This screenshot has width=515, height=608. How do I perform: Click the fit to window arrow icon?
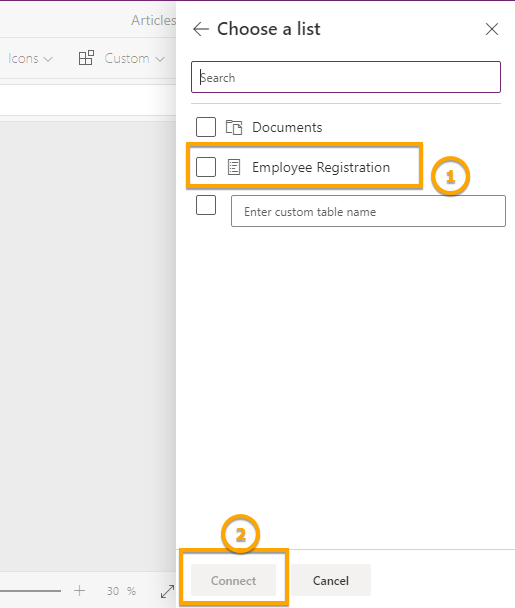pos(168,591)
